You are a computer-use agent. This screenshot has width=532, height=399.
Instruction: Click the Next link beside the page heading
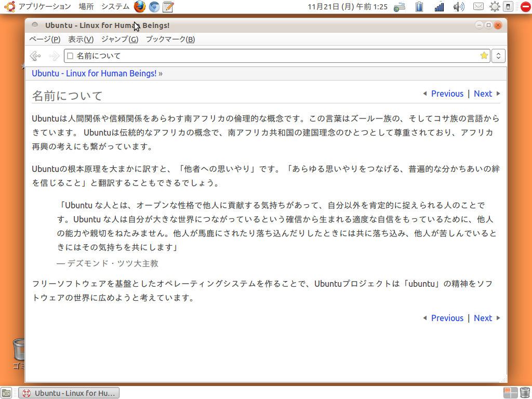click(x=483, y=94)
